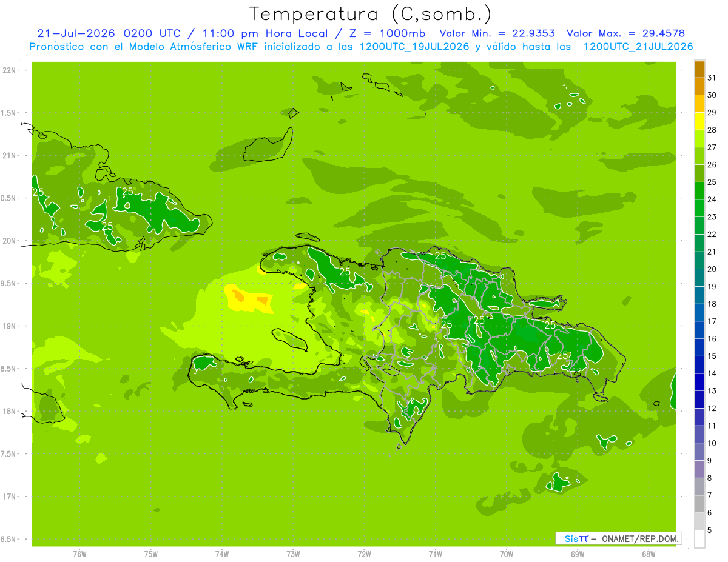Click the 'Temperatura (C,somb.)' chart title
The width and height of the screenshot is (728, 562).
pyautogui.click(x=371, y=14)
